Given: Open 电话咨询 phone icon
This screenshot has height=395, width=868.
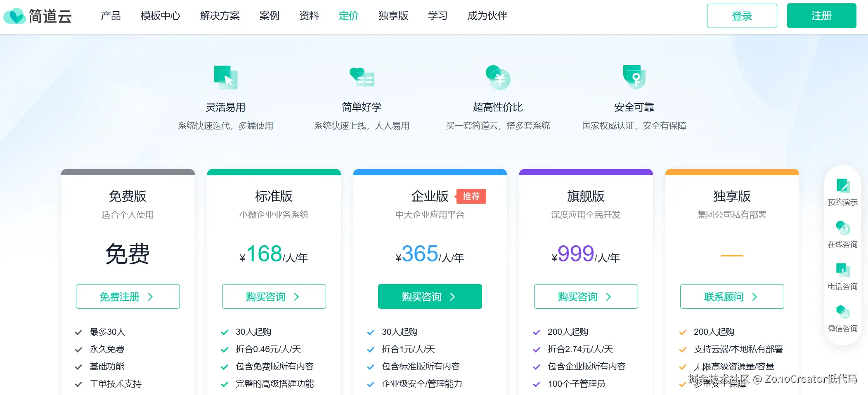Looking at the screenshot, I should pyautogui.click(x=843, y=270).
